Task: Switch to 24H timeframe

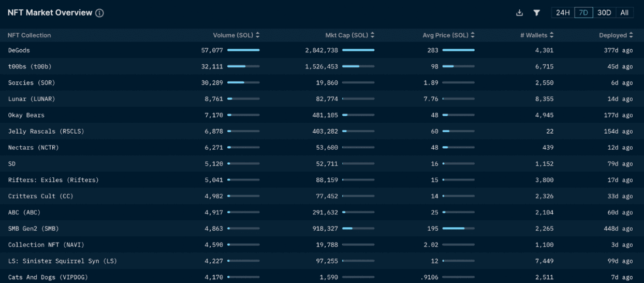Action: coord(563,13)
